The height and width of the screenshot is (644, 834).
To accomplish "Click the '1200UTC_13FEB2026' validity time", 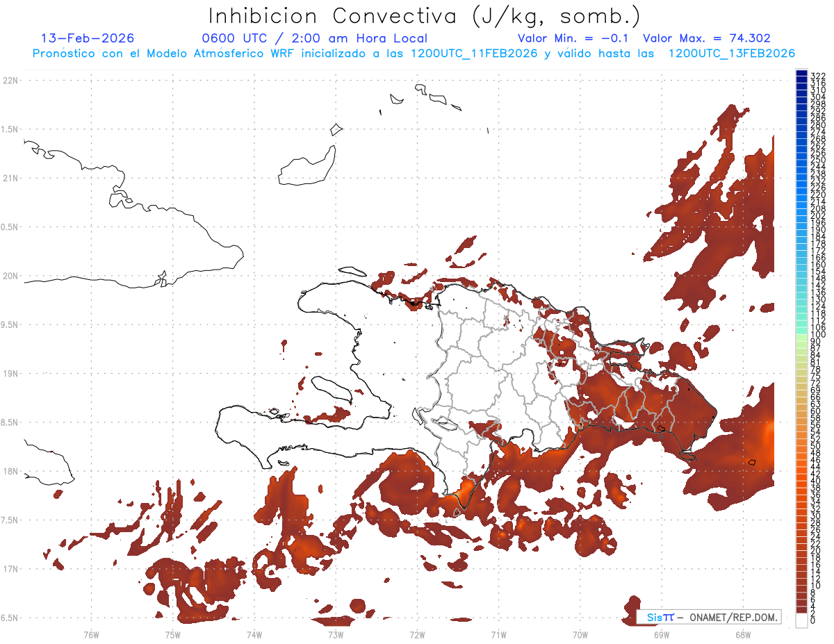I will click(731, 53).
